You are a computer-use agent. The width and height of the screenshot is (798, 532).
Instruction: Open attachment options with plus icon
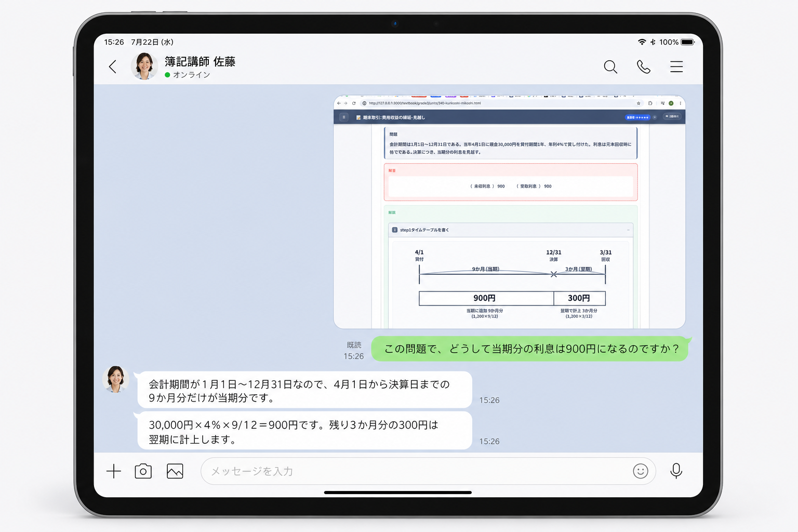pyautogui.click(x=114, y=471)
